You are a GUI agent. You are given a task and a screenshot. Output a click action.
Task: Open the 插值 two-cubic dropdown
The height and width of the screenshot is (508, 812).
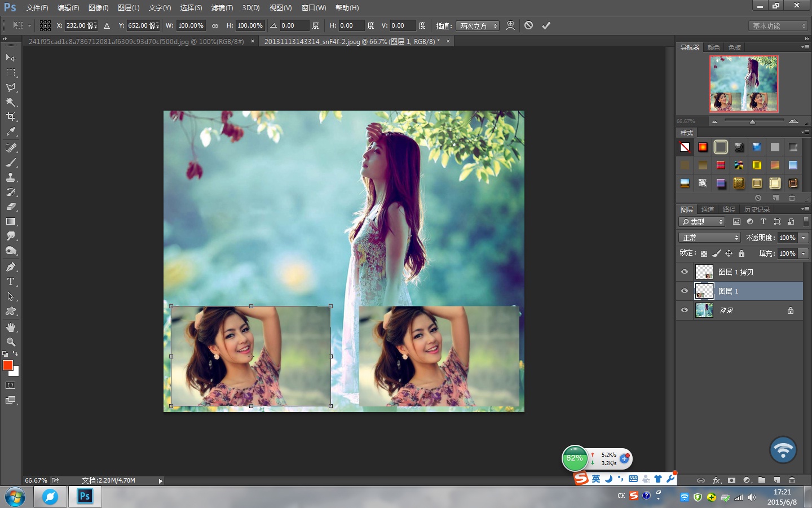tap(477, 26)
